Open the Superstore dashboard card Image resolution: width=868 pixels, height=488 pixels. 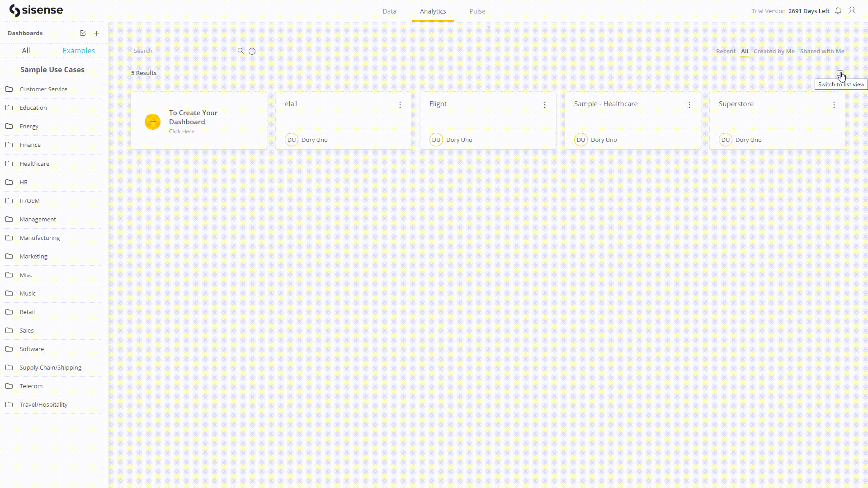coord(778,121)
